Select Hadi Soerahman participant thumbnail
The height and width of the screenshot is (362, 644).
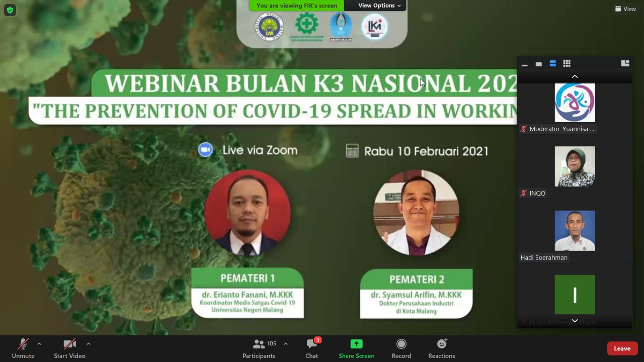click(575, 231)
